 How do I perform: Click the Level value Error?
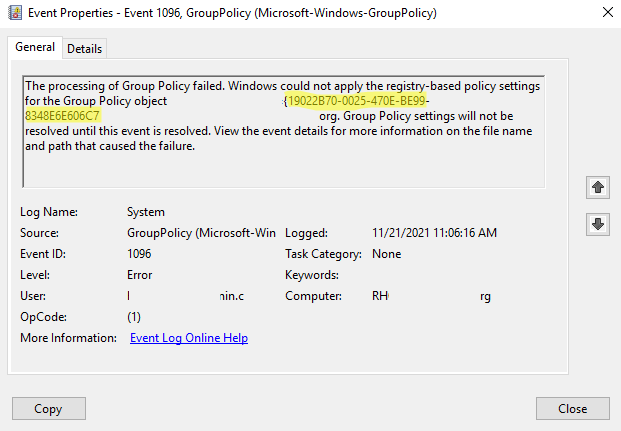coord(140,275)
